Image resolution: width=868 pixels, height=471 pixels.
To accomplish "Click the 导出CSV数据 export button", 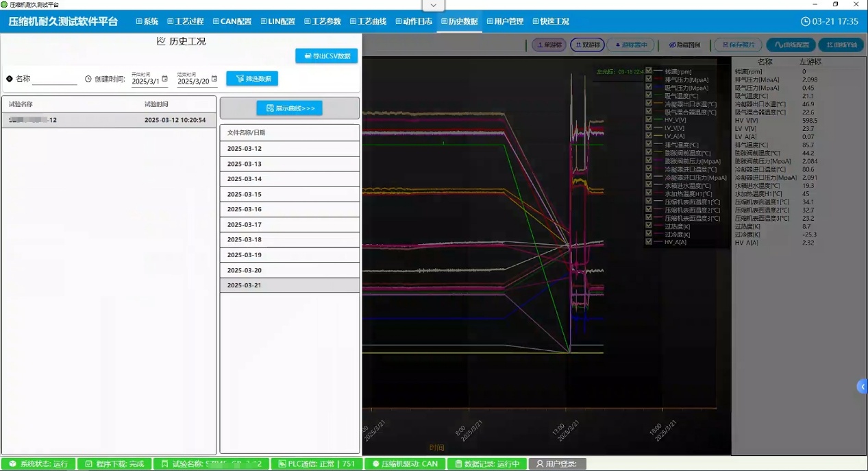I will click(x=327, y=56).
